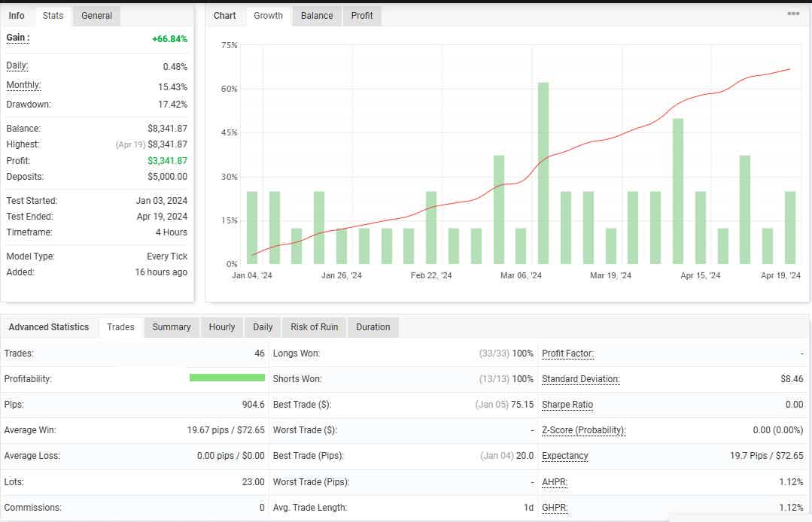This screenshot has width=812, height=522.
Task: Switch to the Info tab
Action: pyautogui.click(x=17, y=16)
